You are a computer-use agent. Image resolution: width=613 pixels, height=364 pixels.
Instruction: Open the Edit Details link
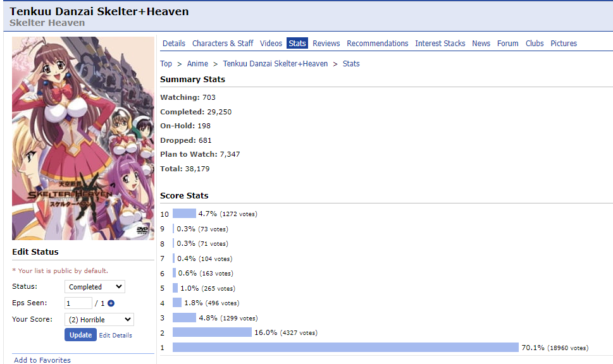pyautogui.click(x=115, y=335)
